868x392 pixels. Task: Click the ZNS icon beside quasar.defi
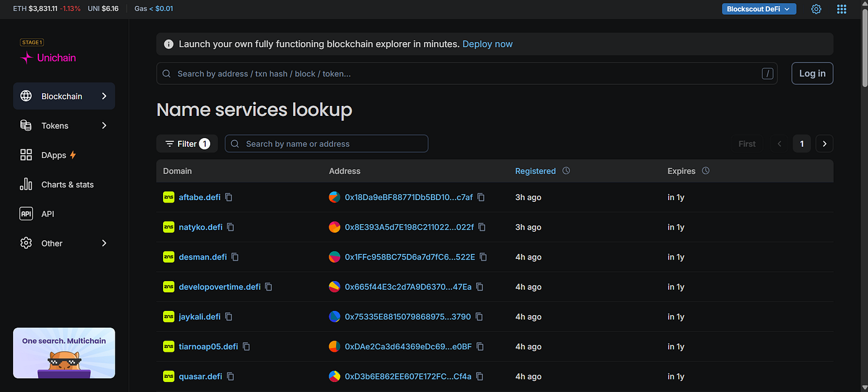(169, 376)
